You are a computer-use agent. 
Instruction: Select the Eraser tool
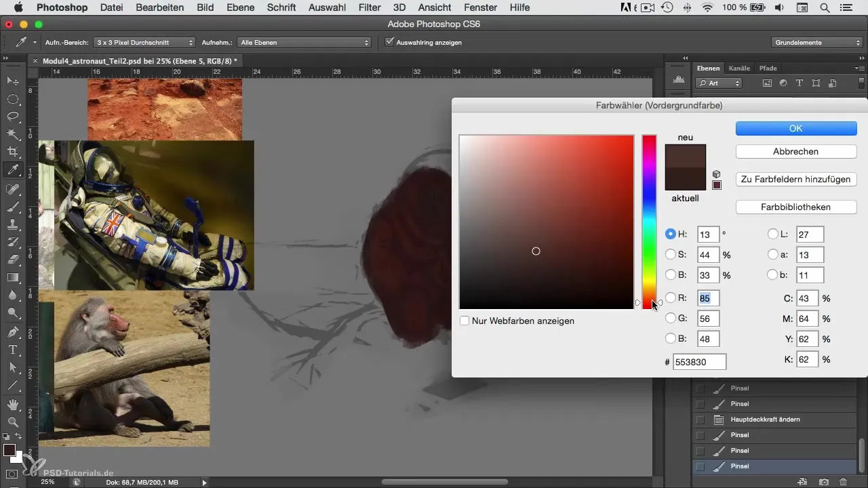(13, 259)
